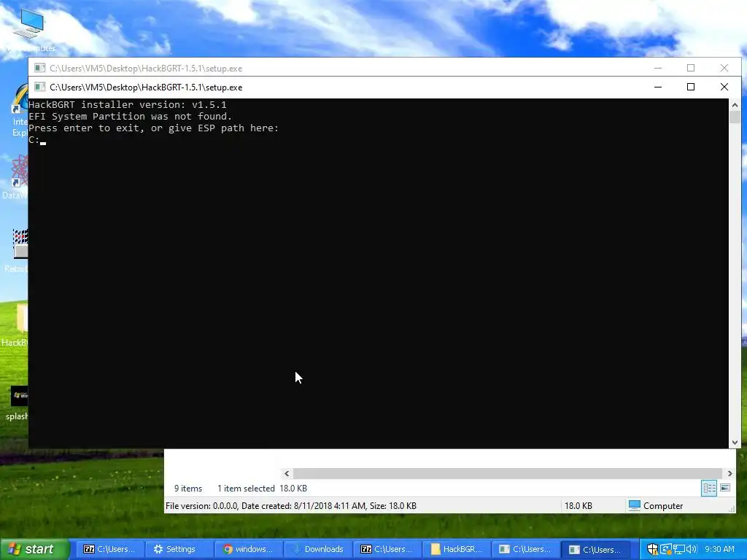Click console scrollbar up arrow

click(735, 105)
